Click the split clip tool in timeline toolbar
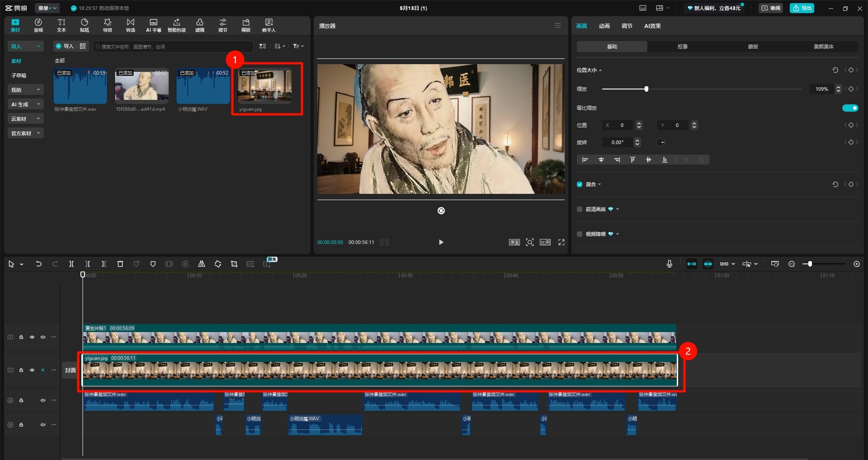This screenshot has width=868, height=460. click(x=71, y=264)
